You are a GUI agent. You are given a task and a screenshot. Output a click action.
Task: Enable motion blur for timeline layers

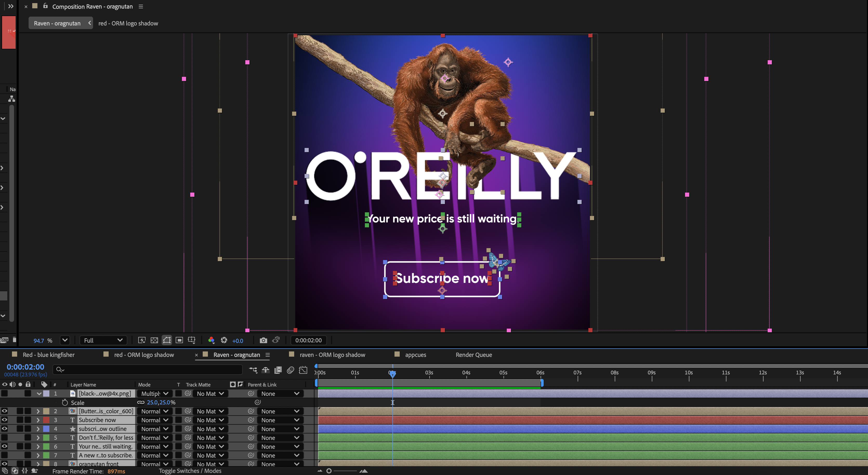pyautogui.click(x=291, y=370)
